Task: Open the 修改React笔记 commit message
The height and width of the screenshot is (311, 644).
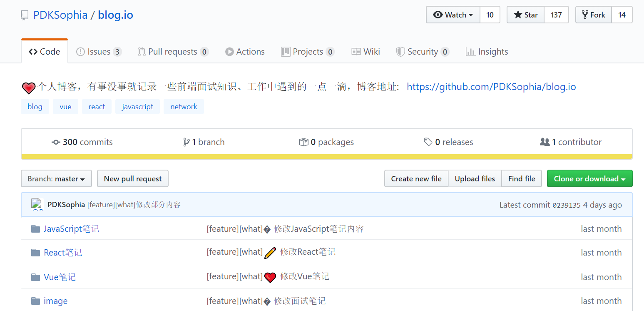Action: 271,252
